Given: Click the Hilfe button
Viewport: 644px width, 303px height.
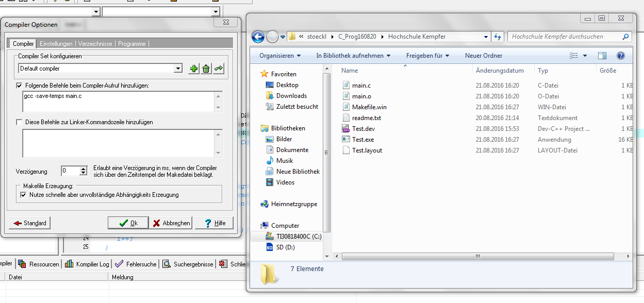Looking at the screenshot, I should tap(214, 223).
